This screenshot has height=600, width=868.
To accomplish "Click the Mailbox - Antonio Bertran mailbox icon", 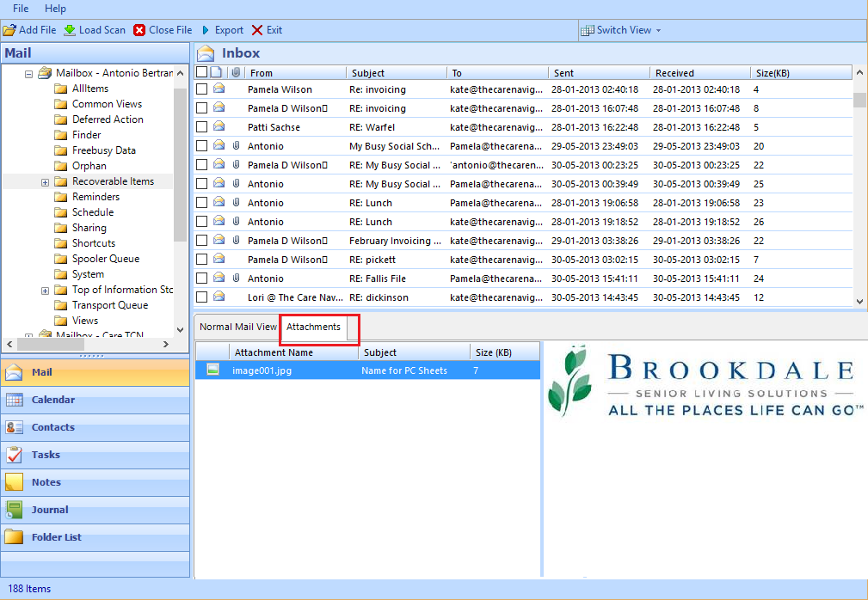I will click(45, 73).
